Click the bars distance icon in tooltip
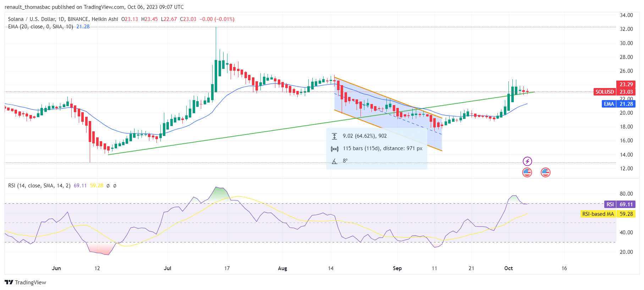 334,149
